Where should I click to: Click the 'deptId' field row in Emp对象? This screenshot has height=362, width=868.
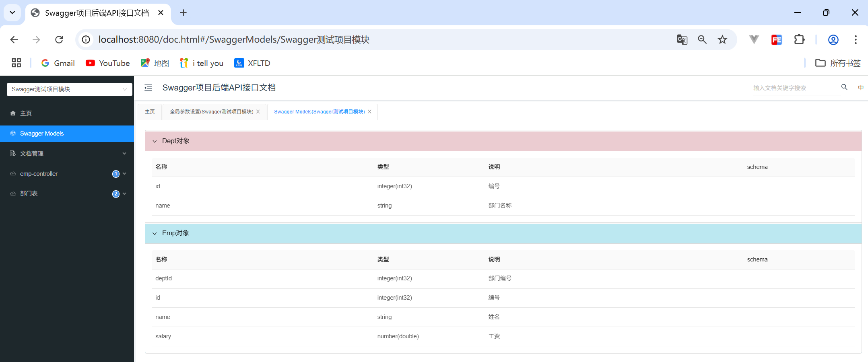click(x=503, y=278)
